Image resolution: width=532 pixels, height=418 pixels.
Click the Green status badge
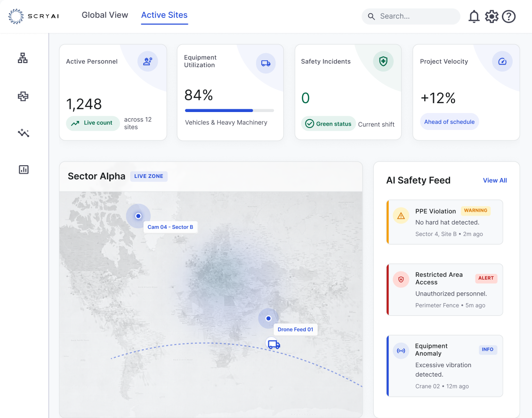(328, 123)
